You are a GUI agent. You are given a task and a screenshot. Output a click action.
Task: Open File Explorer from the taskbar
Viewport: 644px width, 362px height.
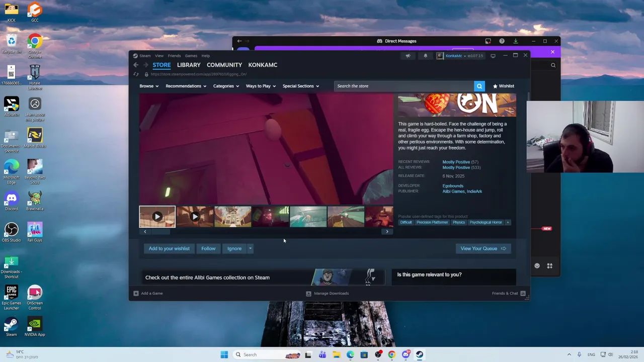click(336, 354)
